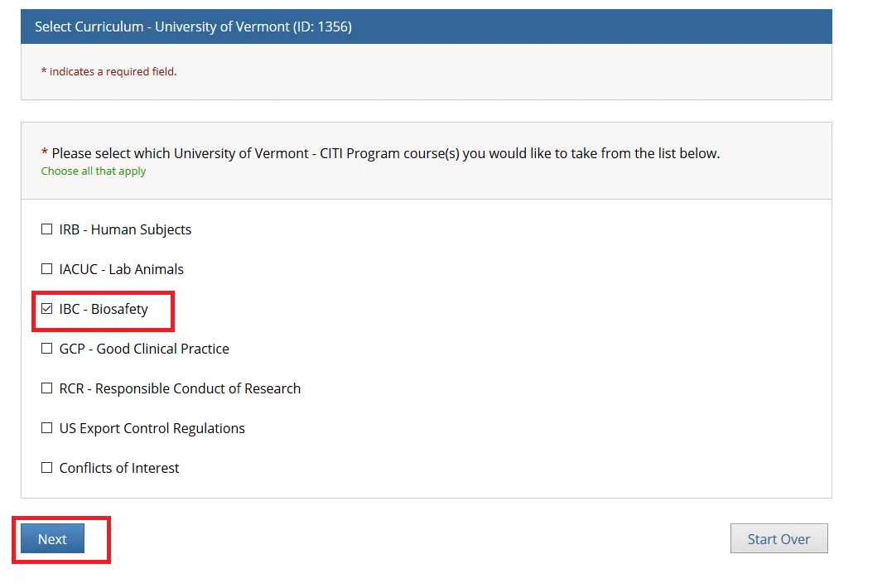The height and width of the screenshot is (588, 887).
Task: Uncheck the IBC - Biosafety checkbox
Action: click(47, 309)
